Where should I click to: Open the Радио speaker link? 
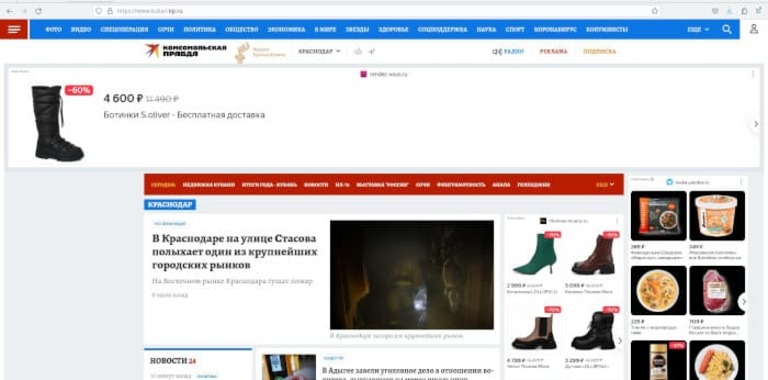tap(508, 51)
